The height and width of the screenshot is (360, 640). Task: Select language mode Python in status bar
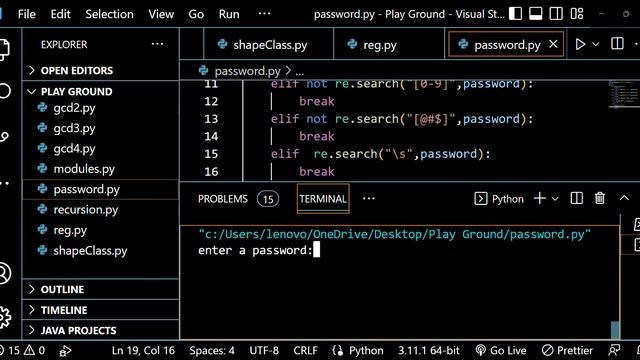click(366, 350)
